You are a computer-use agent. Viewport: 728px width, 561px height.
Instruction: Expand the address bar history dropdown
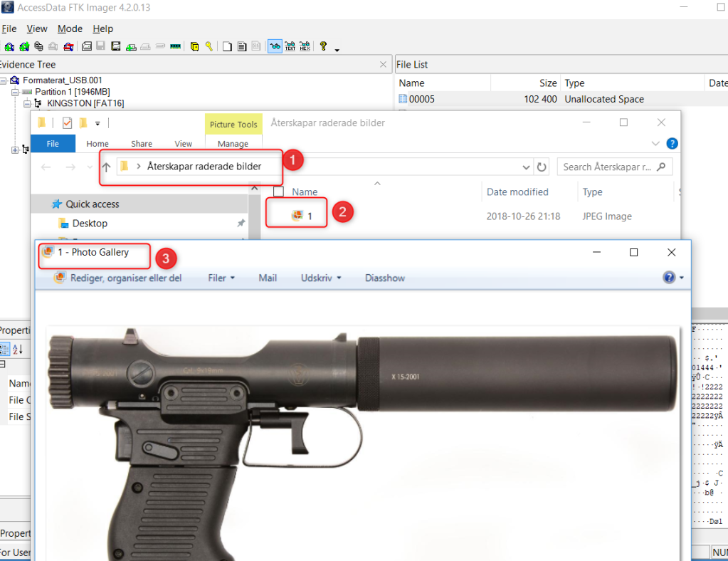pos(527,167)
